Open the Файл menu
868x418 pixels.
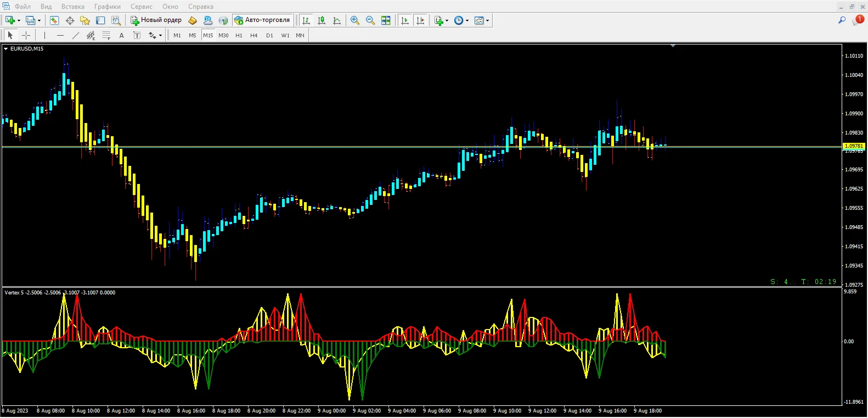point(22,7)
